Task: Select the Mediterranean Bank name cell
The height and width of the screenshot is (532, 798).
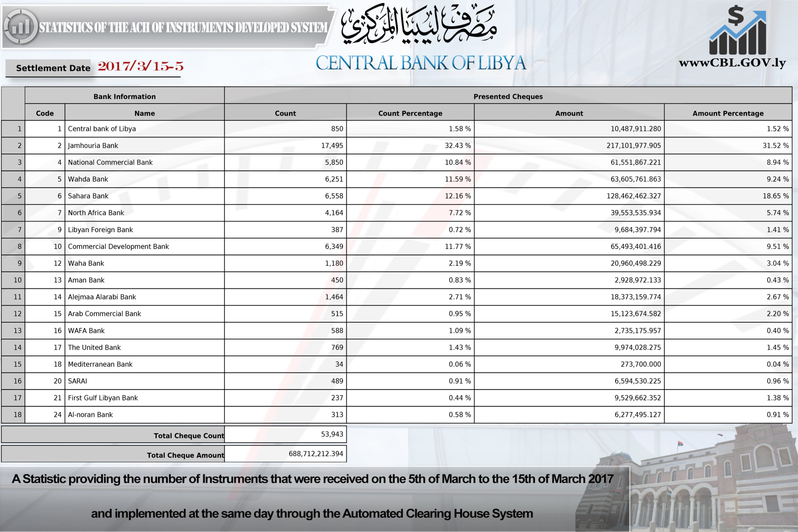Action: pos(145,364)
